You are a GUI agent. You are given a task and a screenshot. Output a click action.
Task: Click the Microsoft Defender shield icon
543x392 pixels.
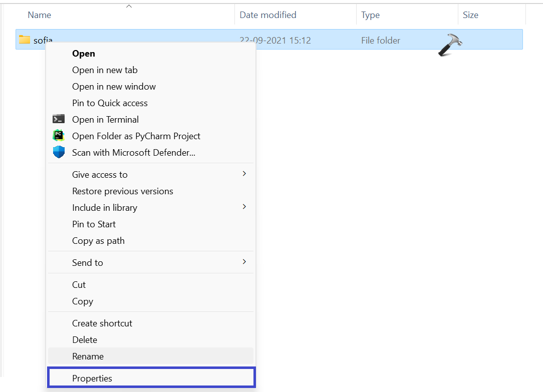(x=59, y=152)
